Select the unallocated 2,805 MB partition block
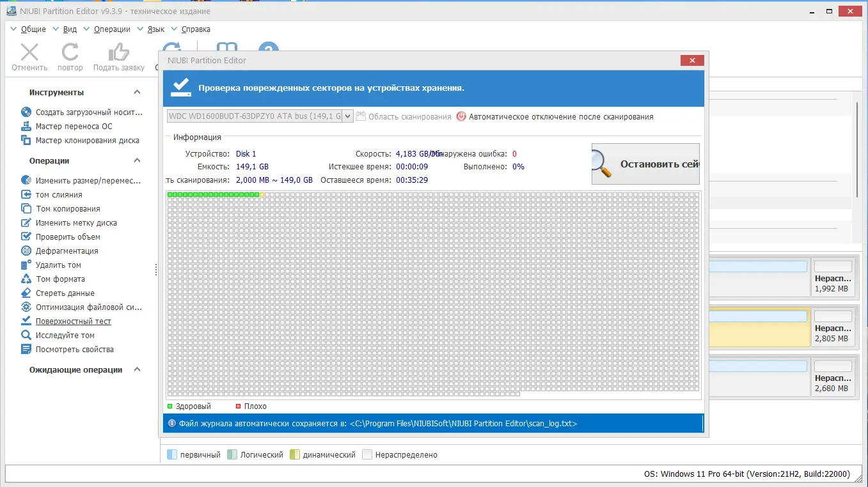 (x=833, y=327)
